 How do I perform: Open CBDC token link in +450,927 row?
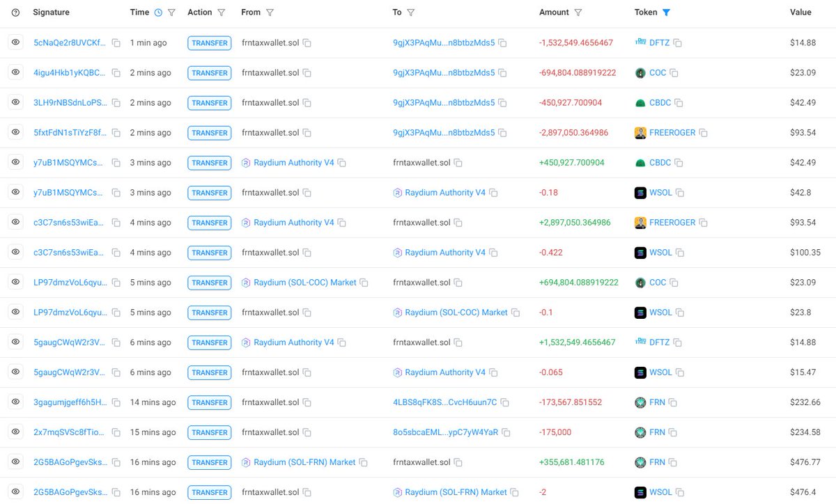click(x=660, y=163)
